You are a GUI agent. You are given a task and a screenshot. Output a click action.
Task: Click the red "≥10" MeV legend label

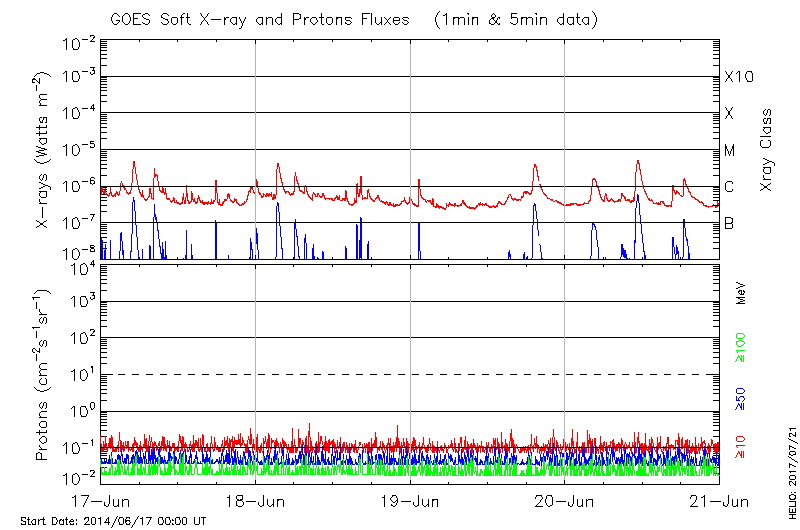coord(741,447)
